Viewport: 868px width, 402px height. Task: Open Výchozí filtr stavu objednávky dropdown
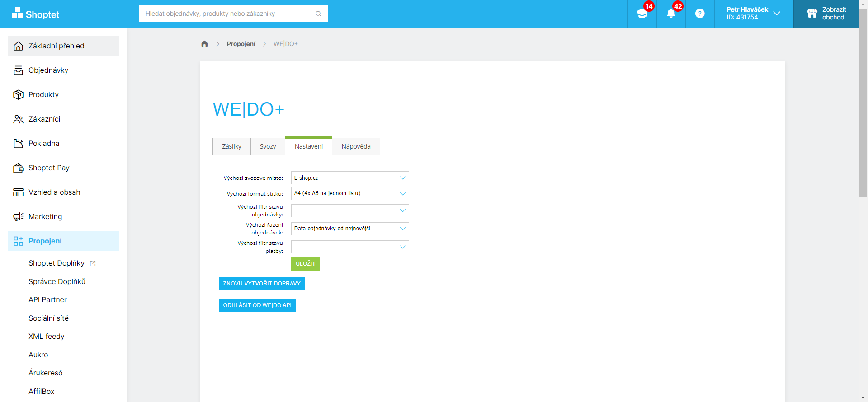[x=350, y=210]
